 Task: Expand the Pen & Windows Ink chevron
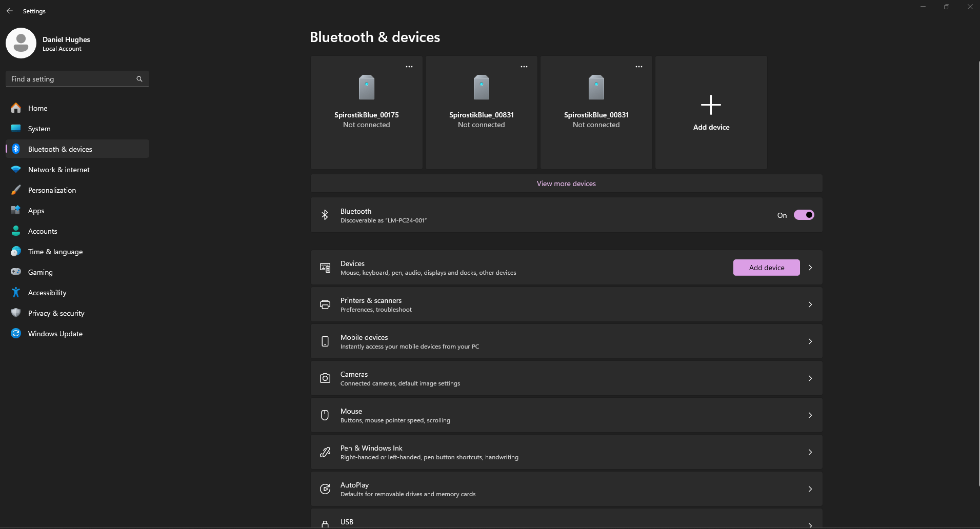pyautogui.click(x=810, y=452)
